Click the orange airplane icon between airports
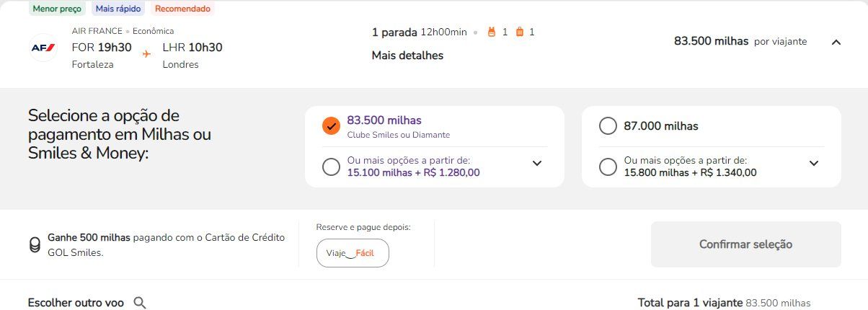The image size is (868, 310). [x=147, y=53]
